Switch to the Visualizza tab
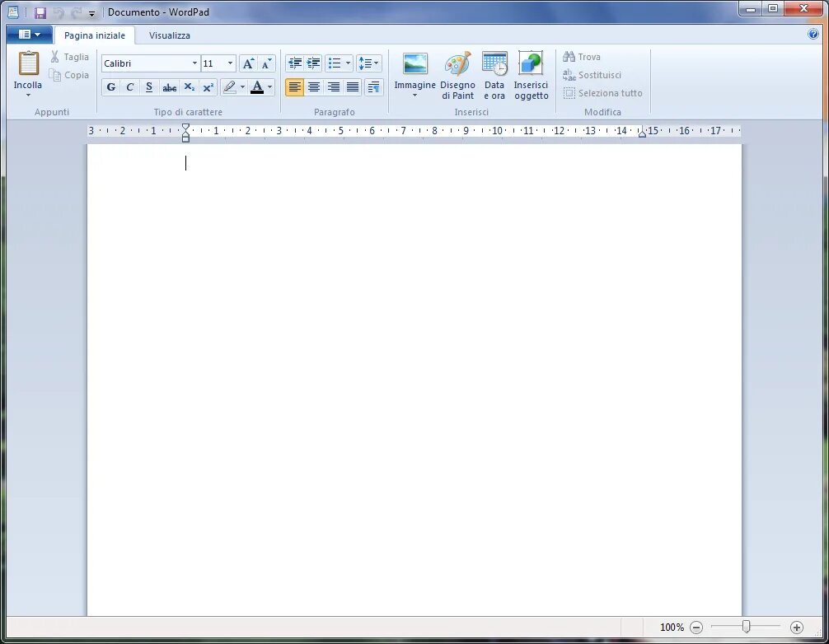Image resolution: width=829 pixels, height=644 pixels. click(169, 35)
